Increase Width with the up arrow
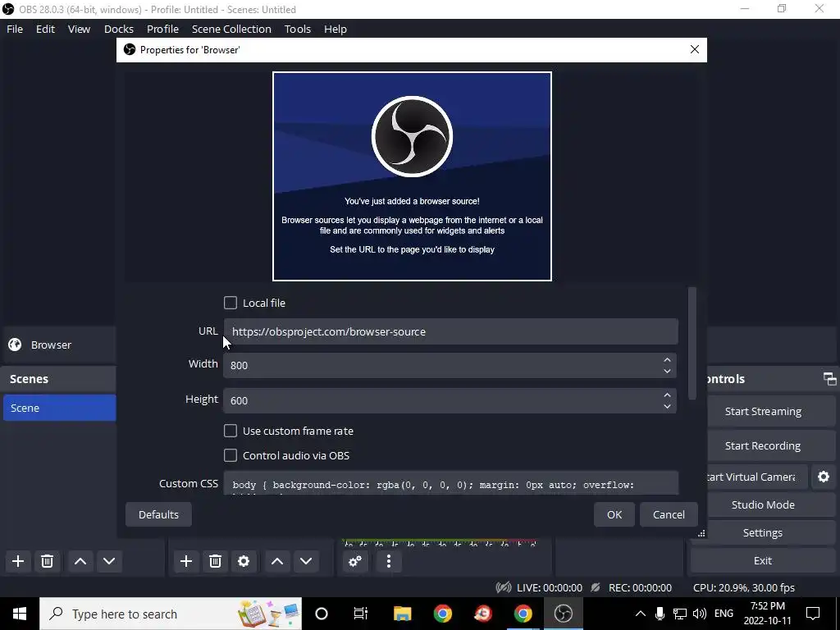 667,359
